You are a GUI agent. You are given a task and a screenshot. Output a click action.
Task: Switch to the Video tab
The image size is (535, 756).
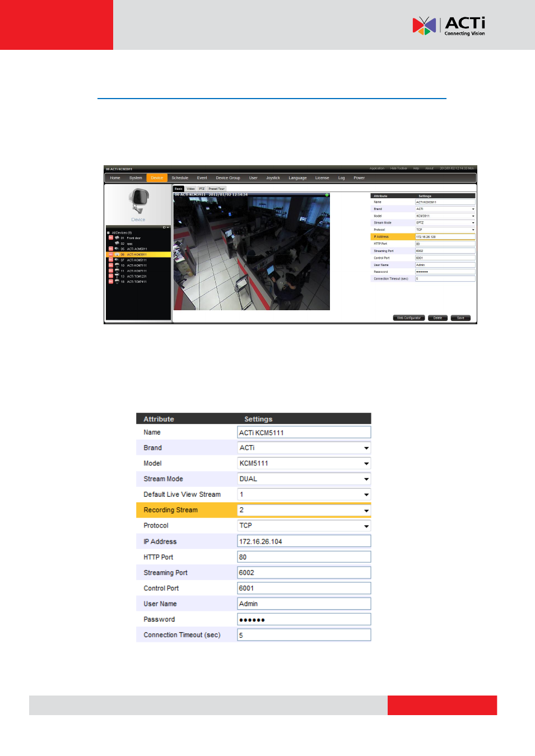pyautogui.click(x=191, y=189)
